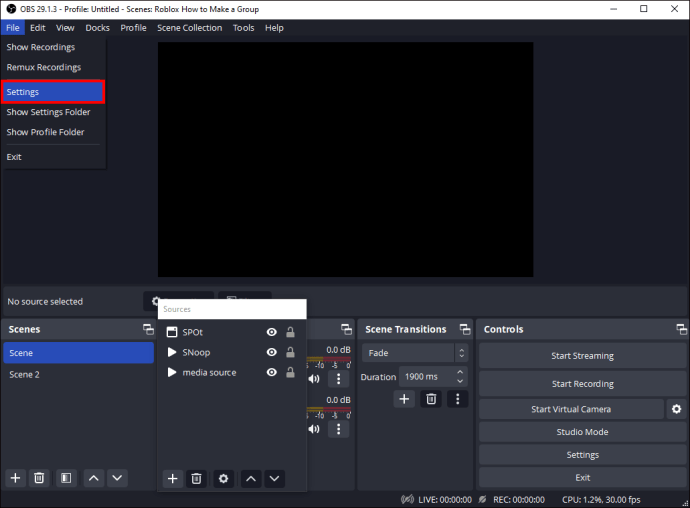Open the Profile menu
Viewport: 690px width, 508px height.
133,28
